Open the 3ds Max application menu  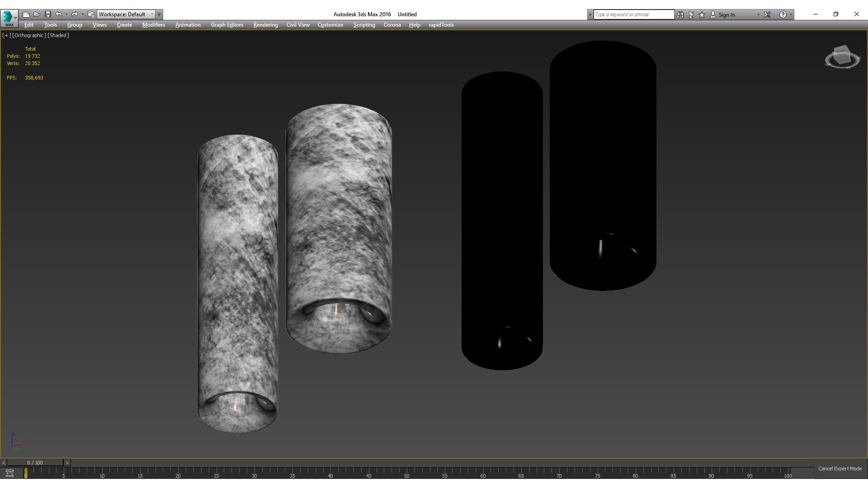pyautogui.click(x=9, y=18)
